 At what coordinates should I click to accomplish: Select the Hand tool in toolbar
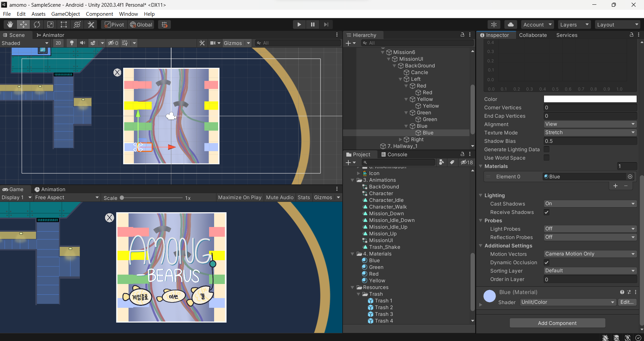coord(10,24)
